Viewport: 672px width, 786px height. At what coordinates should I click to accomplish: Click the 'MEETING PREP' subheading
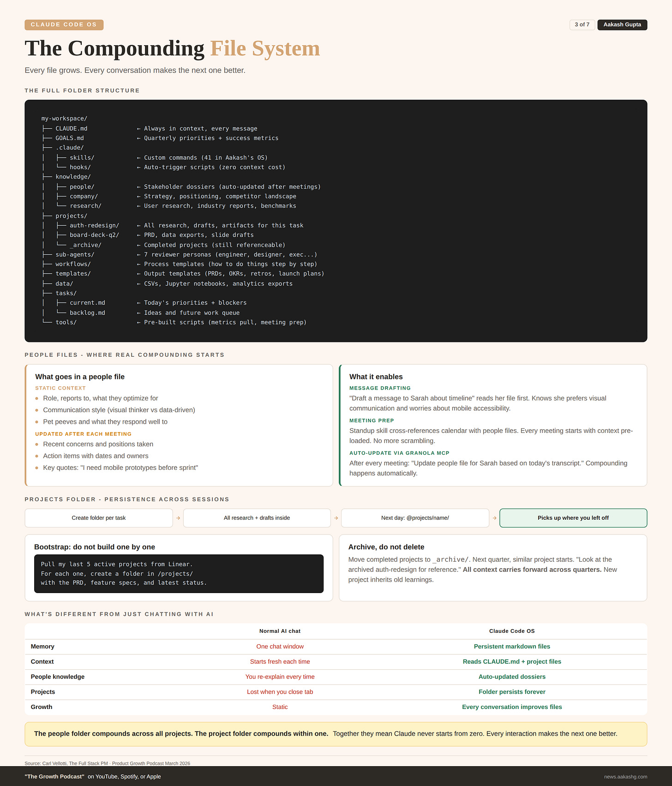[372, 420]
